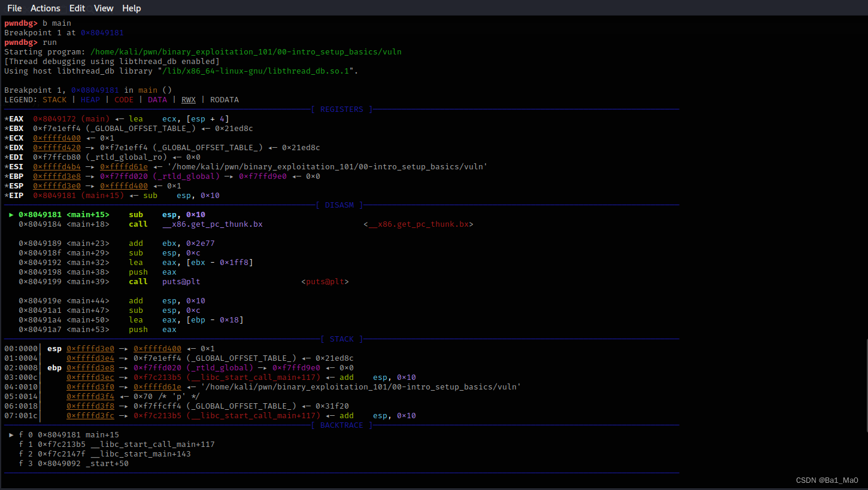The image size is (868, 490).
Task: Click backtrace frame f 1 __libc_start_call_main+117
Action: pos(117,445)
